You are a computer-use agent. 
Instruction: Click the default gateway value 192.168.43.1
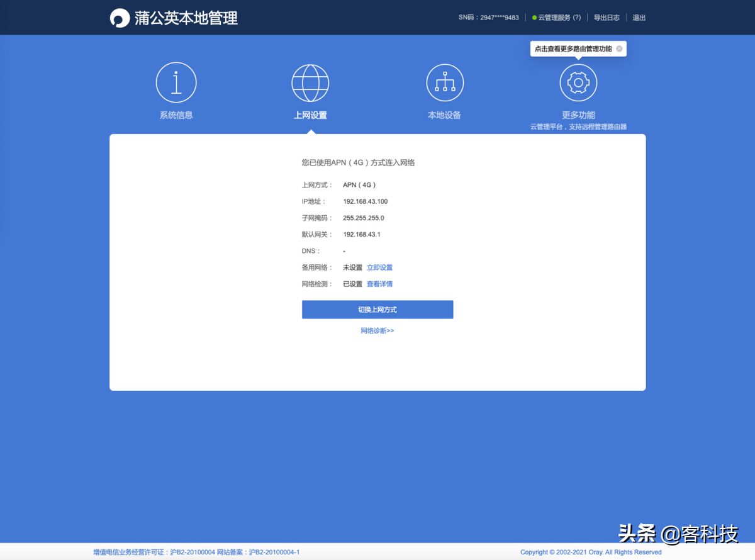[362, 234]
